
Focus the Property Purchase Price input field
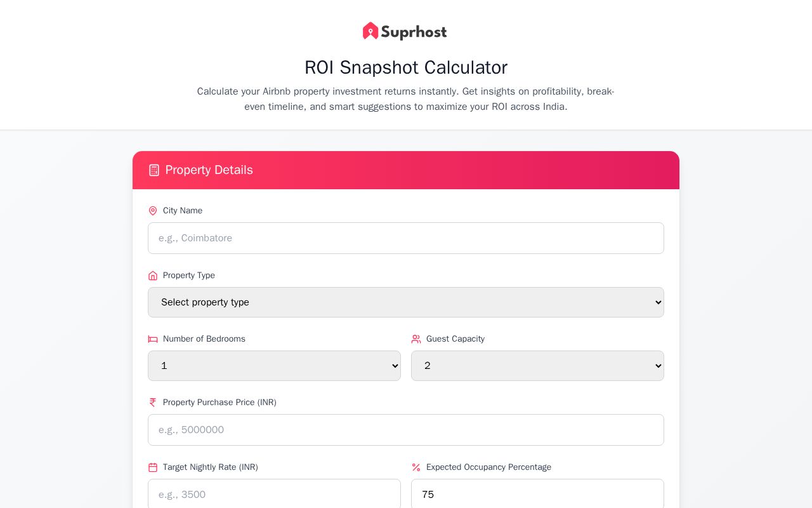point(406,430)
